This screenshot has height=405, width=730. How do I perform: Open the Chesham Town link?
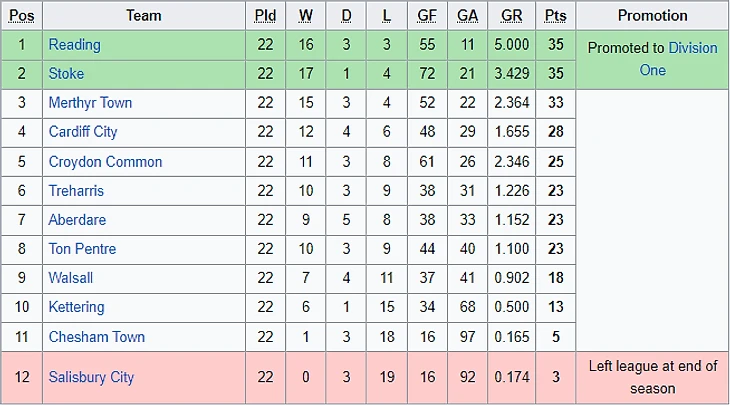click(x=96, y=337)
